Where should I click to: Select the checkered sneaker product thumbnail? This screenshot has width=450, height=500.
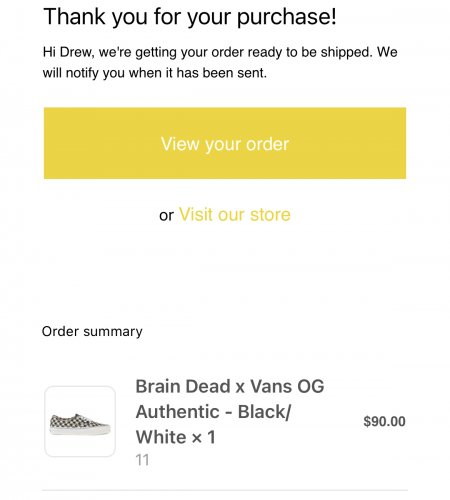click(80, 421)
